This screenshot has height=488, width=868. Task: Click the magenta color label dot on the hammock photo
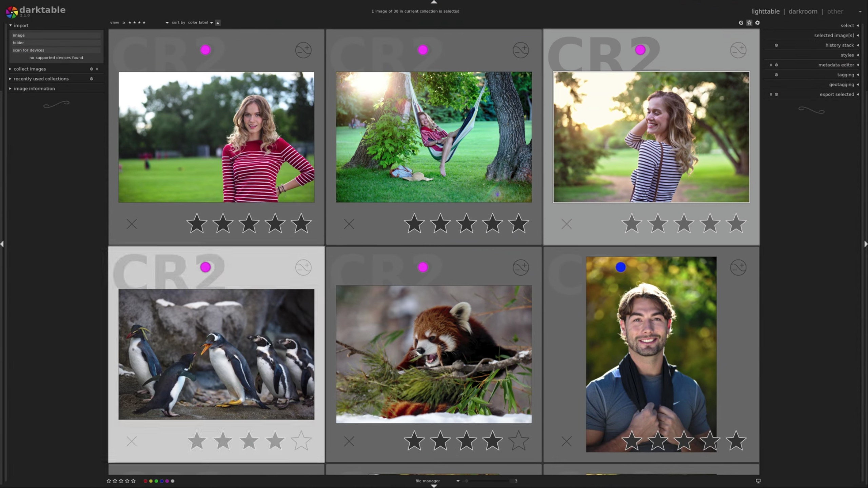422,50
